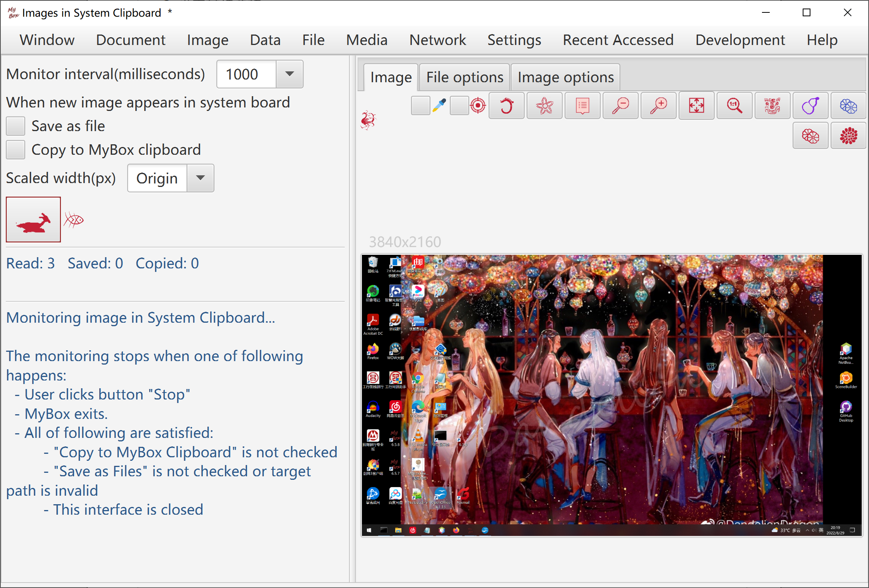Click the red target crosshair icon
Image resolution: width=869 pixels, height=588 pixels.
click(x=478, y=105)
